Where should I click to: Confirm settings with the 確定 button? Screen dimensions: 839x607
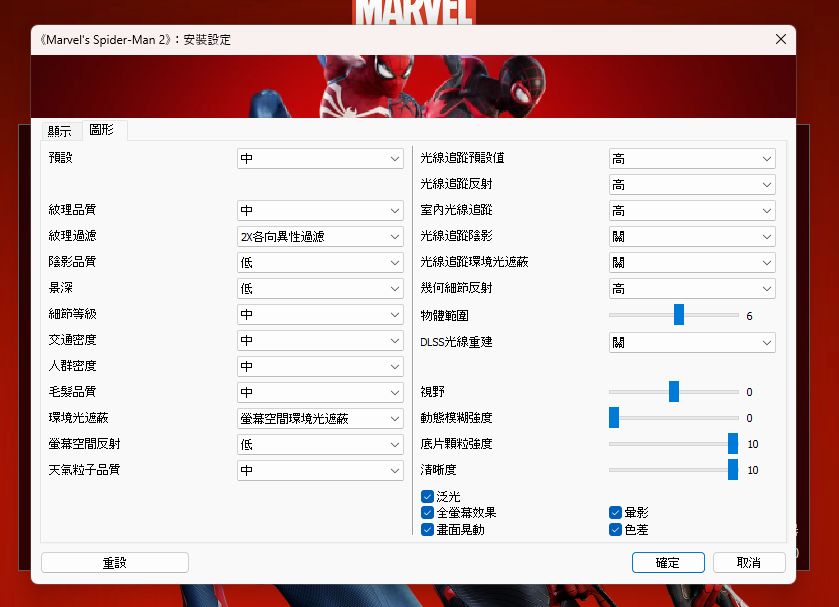(x=668, y=563)
